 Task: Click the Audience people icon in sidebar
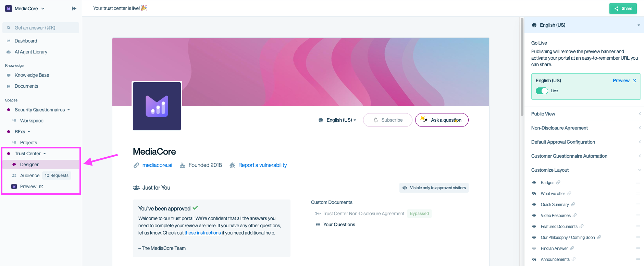(x=14, y=176)
